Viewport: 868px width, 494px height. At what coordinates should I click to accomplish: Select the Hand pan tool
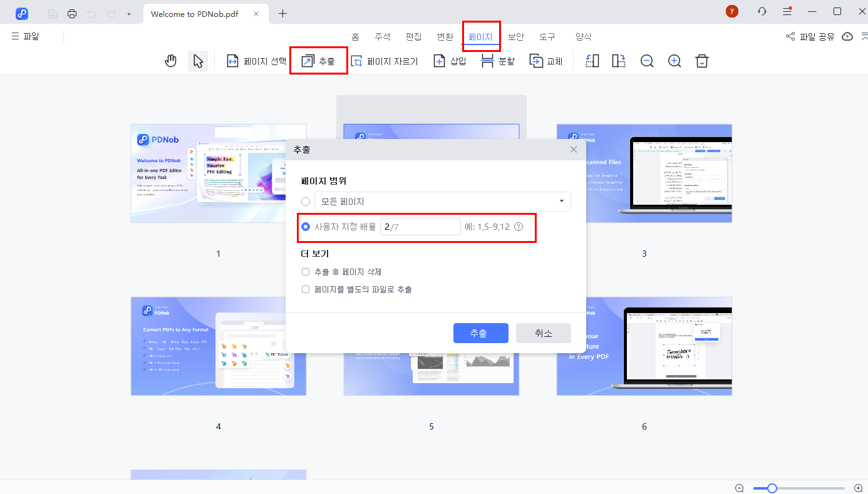[x=171, y=61]
